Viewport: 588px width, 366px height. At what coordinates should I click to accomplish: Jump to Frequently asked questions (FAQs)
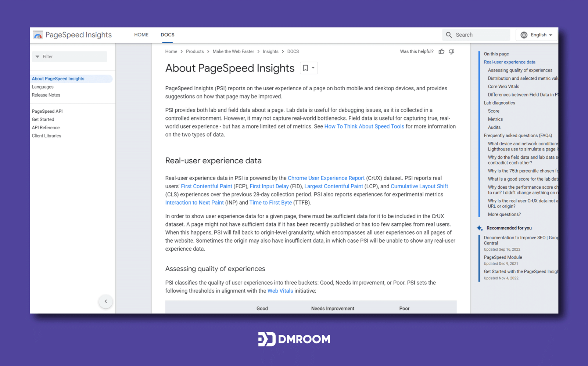[x=518, y=135]
